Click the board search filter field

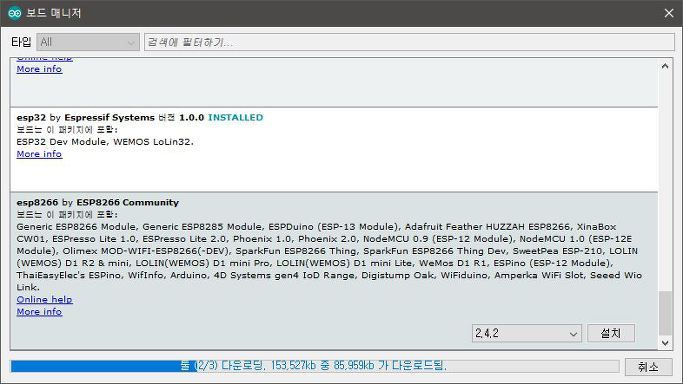pos(409,42)
